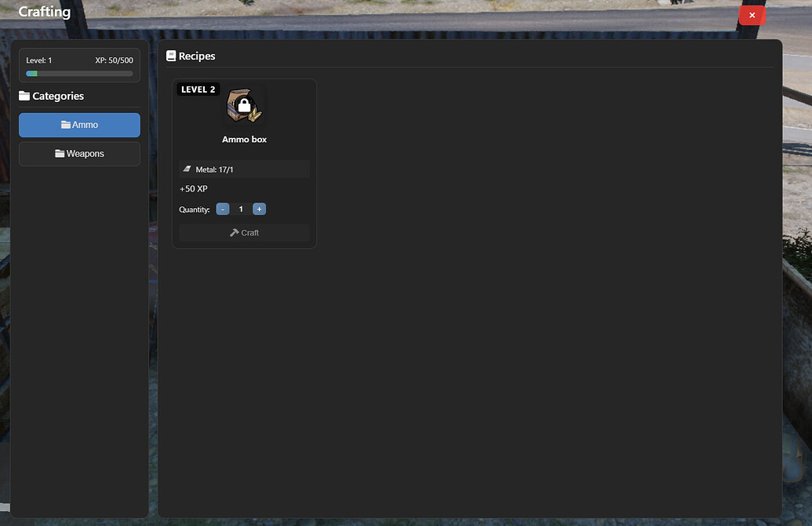Increase crafting quantity with the plus button
Screen dimensions: 812x526
(259, 209)
